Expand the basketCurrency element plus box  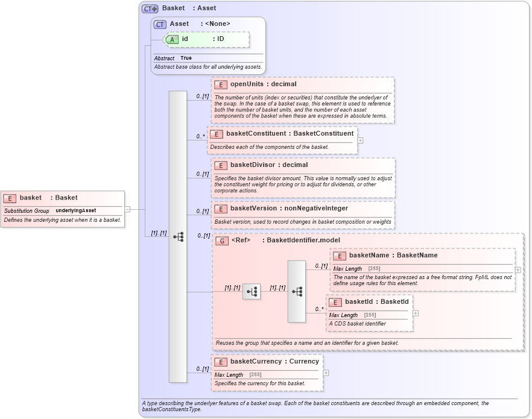click(326, 373)
